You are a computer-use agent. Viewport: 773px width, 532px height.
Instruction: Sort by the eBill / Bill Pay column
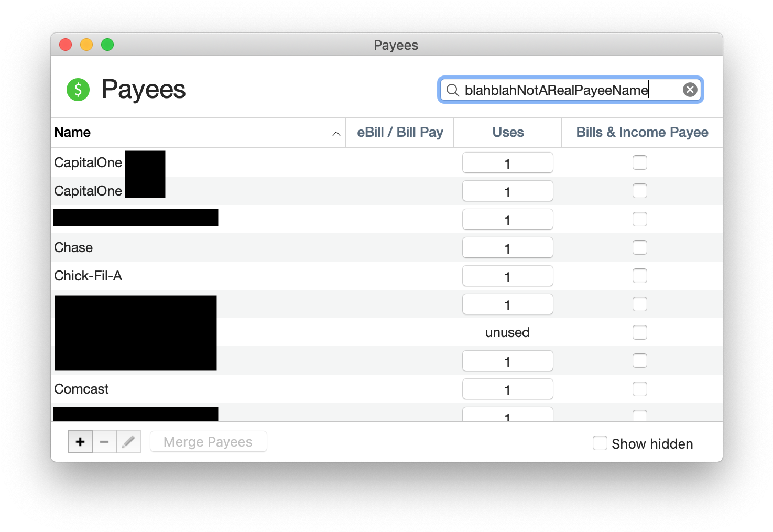point(400,132)
